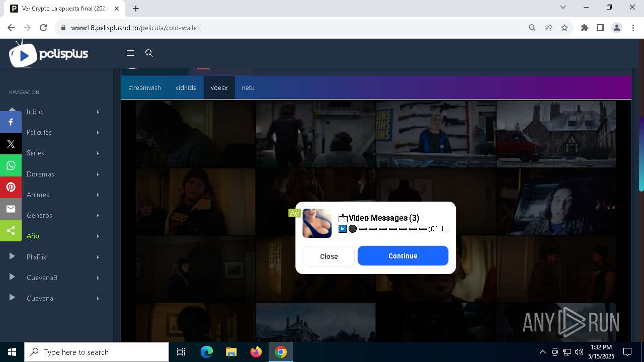Click the tab search chevron in title bar
The height and width of the screenshot is (362, 644).
[x=563, y=7]
